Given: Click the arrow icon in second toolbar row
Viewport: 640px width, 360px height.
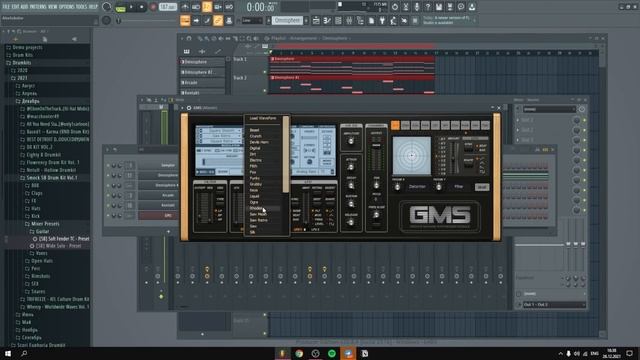Looking at the screenshot, I should point(196,20).
